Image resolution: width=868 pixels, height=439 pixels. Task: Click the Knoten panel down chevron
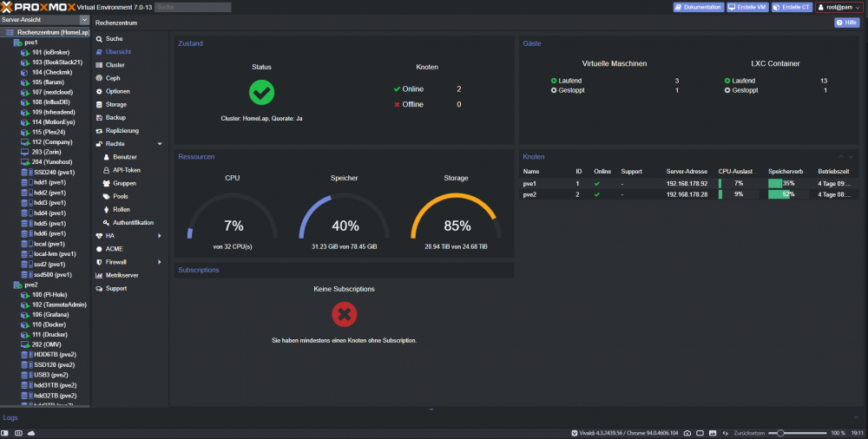[x=852, y=157]
